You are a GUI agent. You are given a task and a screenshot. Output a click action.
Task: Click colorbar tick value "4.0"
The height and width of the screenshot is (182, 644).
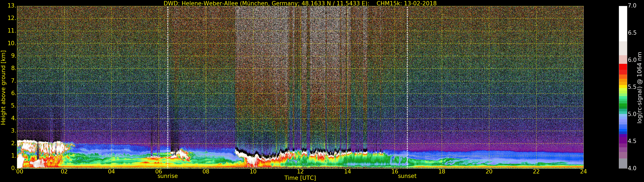(x=632, y=168)
